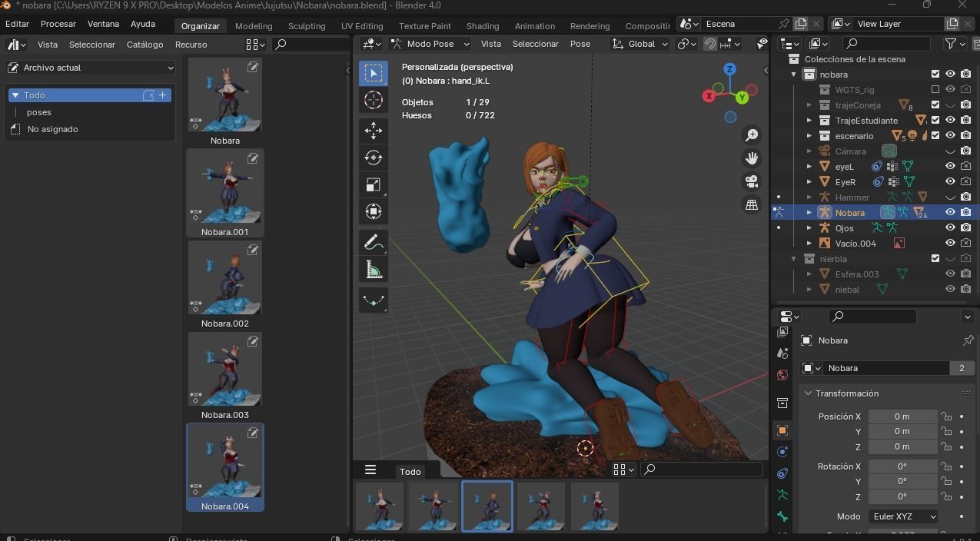
Task: Open the Catálogo menu in asset browser
Action: pyautogui.click(x=145, y=45)
